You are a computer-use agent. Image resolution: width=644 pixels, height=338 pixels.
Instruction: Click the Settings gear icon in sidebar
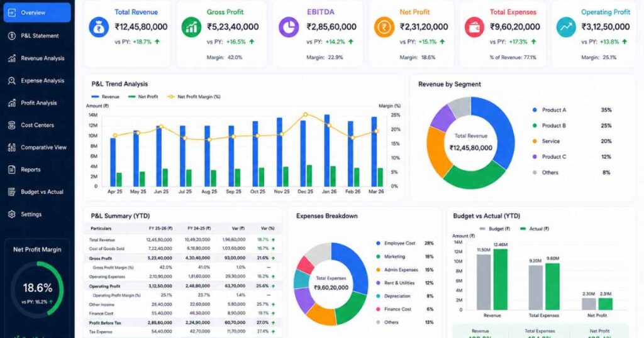pos(12,214)
